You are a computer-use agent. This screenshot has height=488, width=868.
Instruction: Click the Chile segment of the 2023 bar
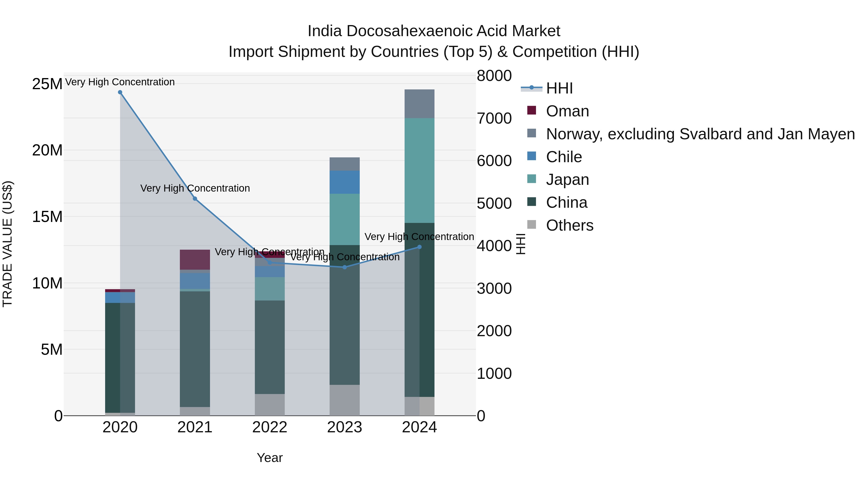click(x=344, y=182)
